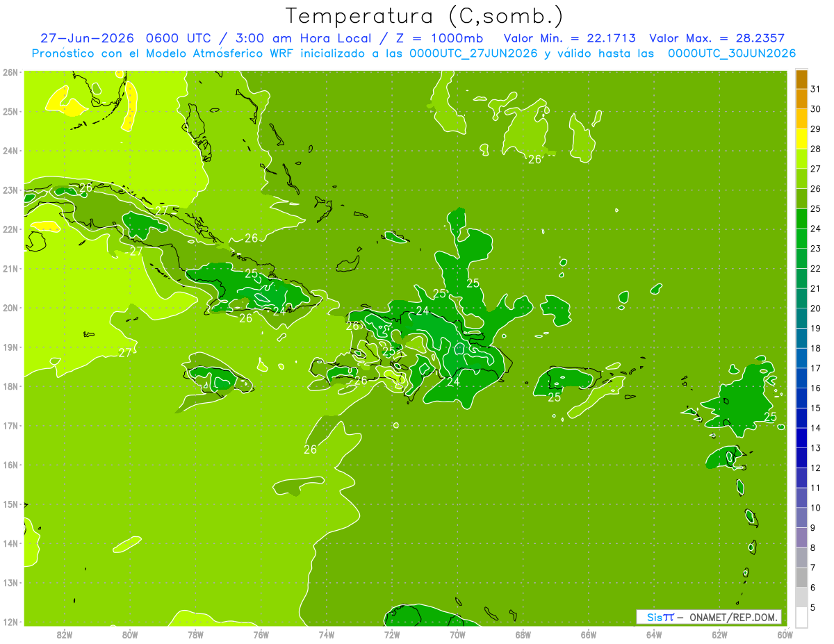Select the 80W longitude axis label

coord(130,635)
